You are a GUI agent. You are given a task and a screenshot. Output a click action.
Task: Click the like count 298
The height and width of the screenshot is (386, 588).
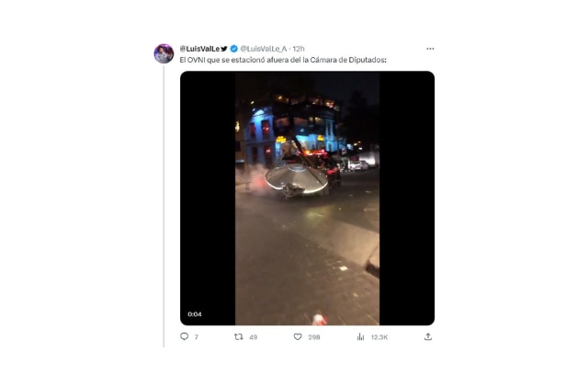(x=314, y=337)
